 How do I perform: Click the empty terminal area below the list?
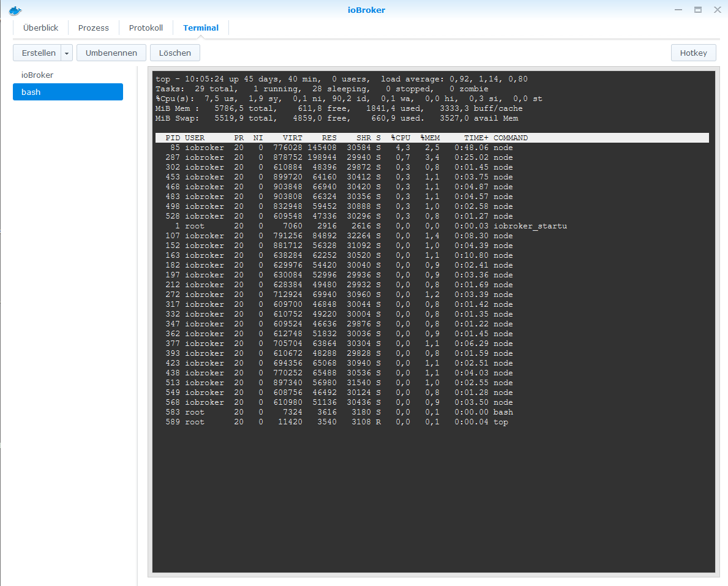pyautogui.click(x=433, y=499)
